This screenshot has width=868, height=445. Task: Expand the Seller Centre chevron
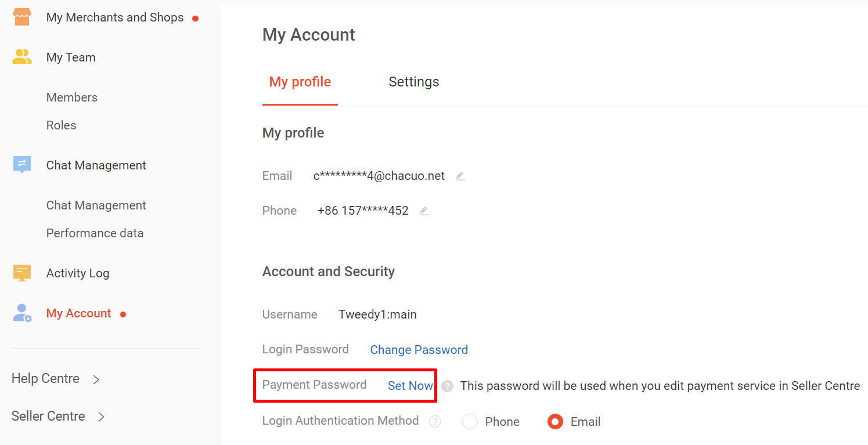coord(101,417)
